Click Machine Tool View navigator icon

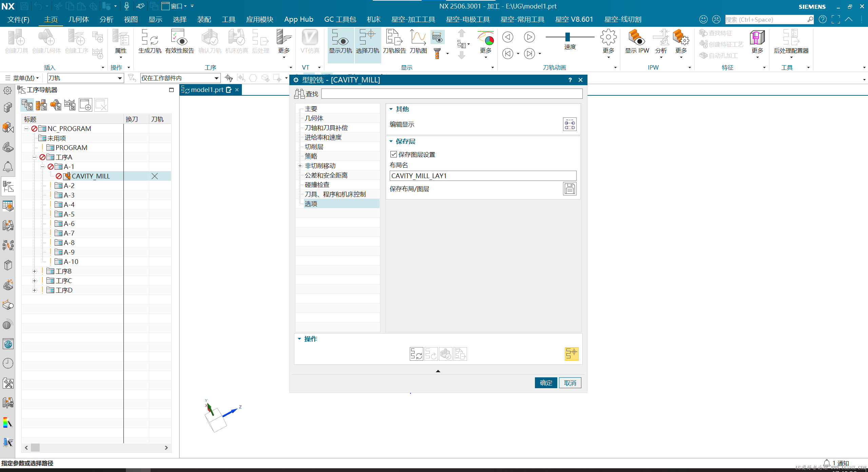click(x=41, y=105)
